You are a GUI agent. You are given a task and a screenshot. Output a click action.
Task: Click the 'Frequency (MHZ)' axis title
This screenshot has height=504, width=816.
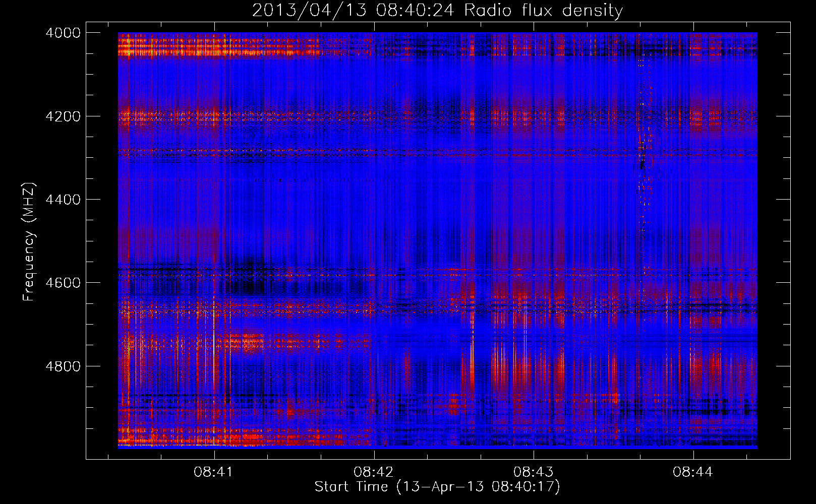coord(29,241)
